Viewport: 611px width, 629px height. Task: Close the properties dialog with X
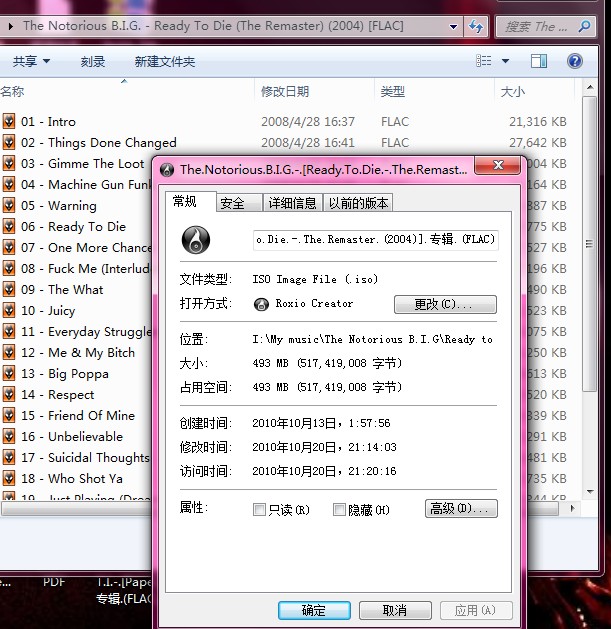(497, 165)
